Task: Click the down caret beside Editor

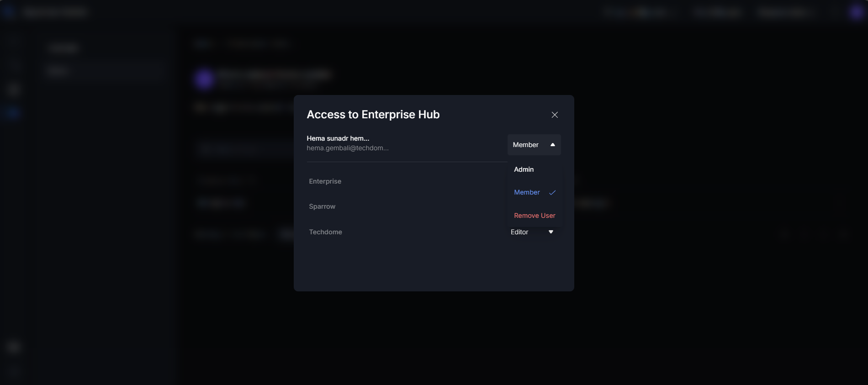Action: tap(551, 232)
